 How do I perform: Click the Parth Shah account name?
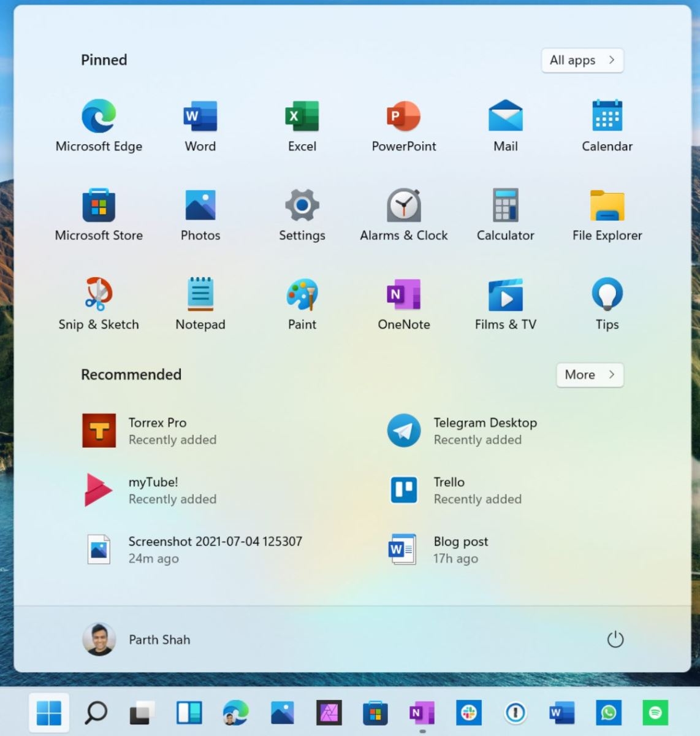pyautogui.click(x=159, y=639)
